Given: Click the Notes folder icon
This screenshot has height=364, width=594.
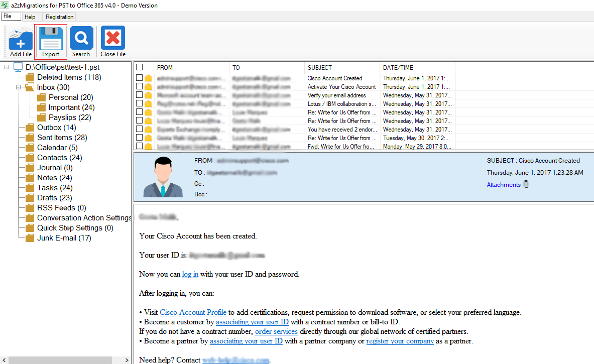Looking at the screenshot, I should 30,178.
